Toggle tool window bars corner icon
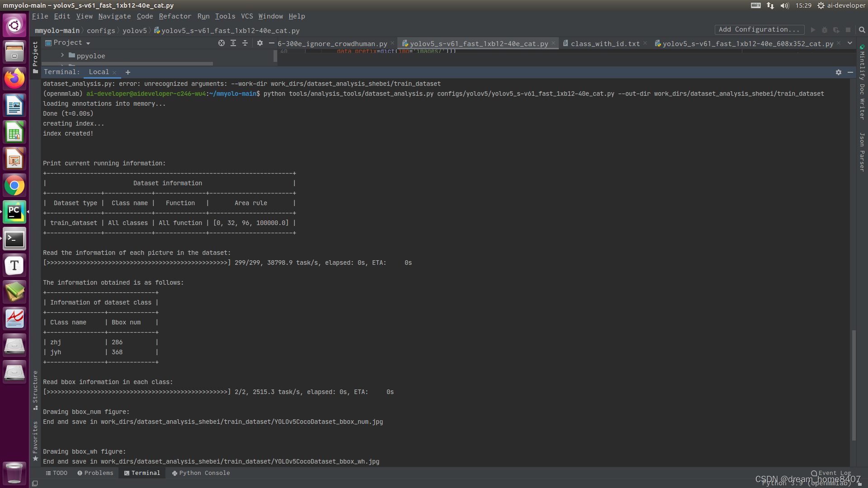This screenshot has height=488, width=868. [x=35, y=483]
